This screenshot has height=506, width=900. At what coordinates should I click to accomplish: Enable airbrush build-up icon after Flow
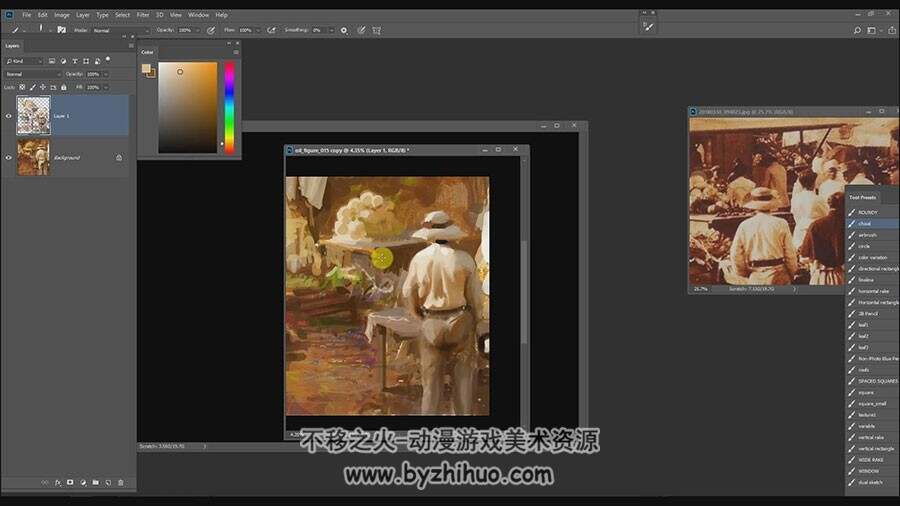pyautogui.click(x=271, y=30)
